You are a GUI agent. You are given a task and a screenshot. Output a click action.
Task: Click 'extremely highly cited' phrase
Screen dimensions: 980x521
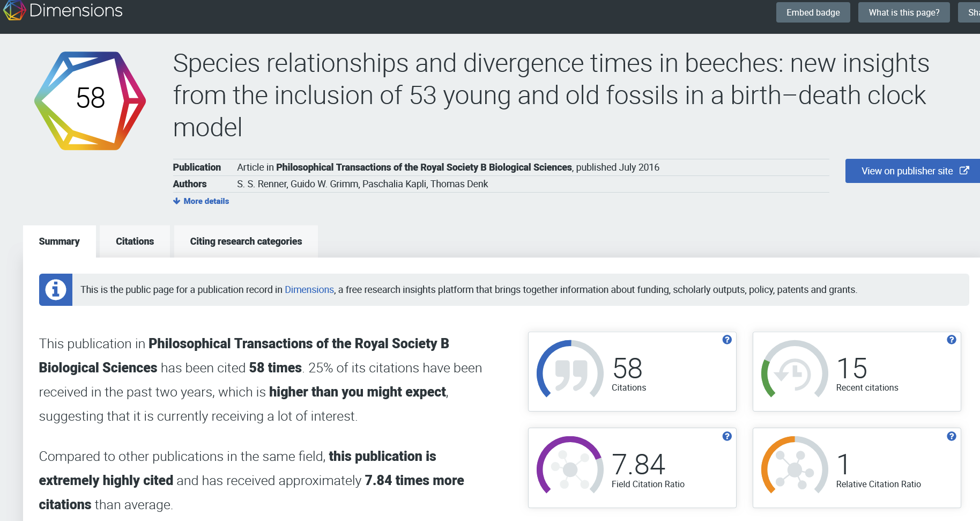[x=106, y=480]
